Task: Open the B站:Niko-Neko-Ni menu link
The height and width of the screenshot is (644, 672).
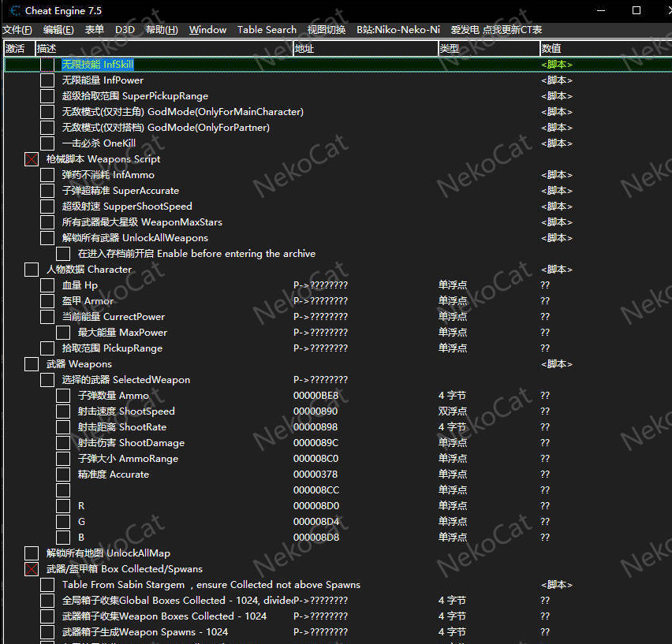Action: pyautogui.click(x=398, y=30)
